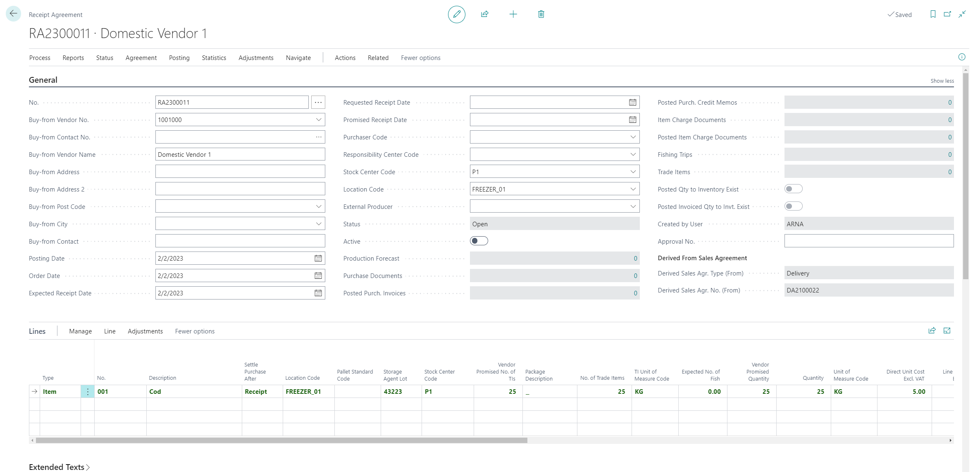Open the Statistics menu

click(214, 58)
